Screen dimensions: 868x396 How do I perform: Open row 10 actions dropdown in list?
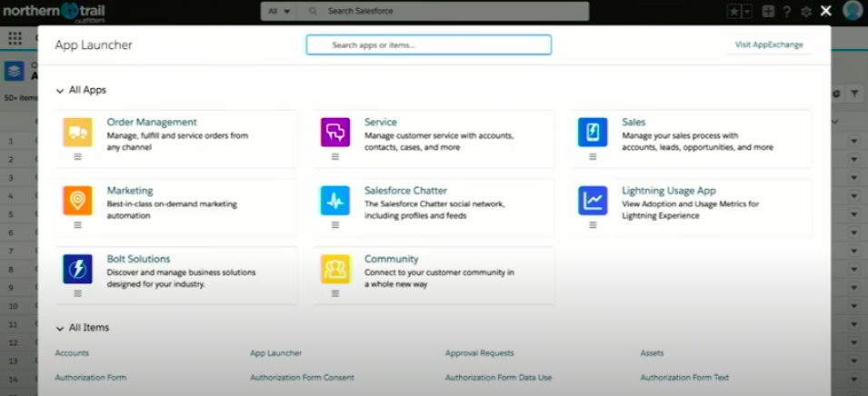tap(854, 306)
